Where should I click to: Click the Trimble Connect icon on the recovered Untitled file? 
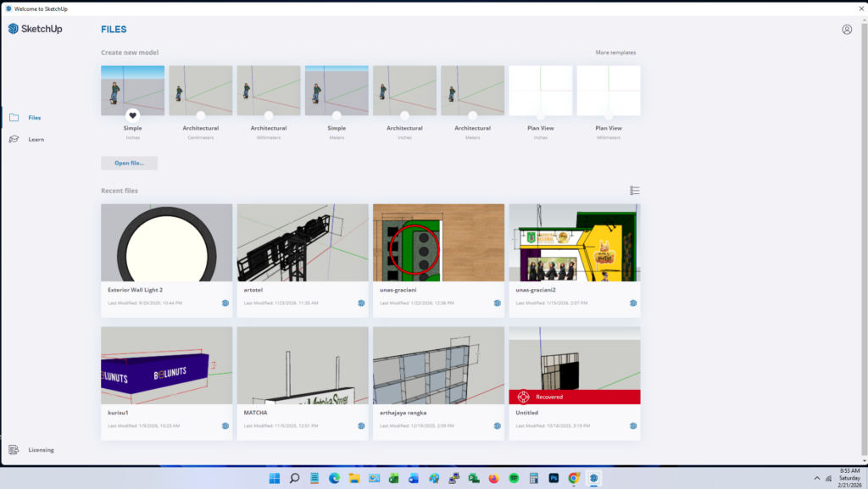coord(632,426)
